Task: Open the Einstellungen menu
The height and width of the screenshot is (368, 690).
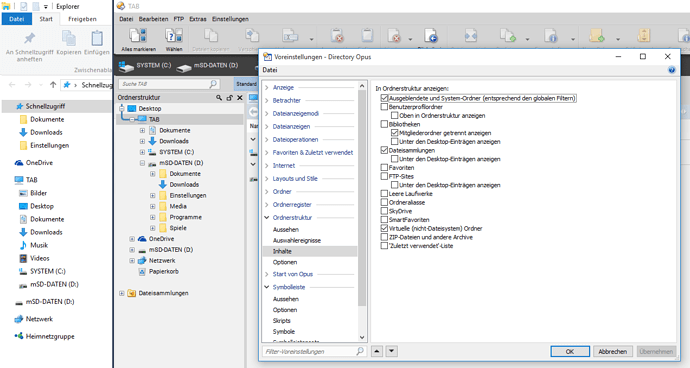Action: [x=230, y=19]
